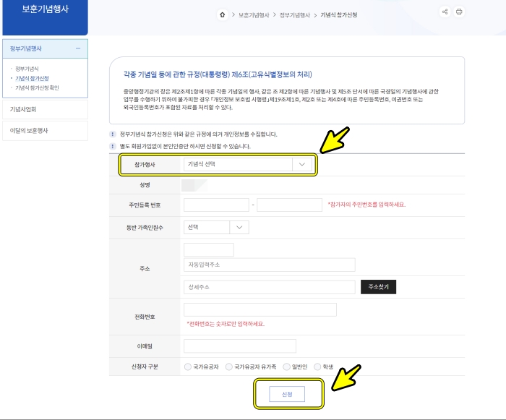The width and height of the screenshot is (506, 420).
Task: Focus the second 주민등록 번호 input field
Action: [289, 205]
